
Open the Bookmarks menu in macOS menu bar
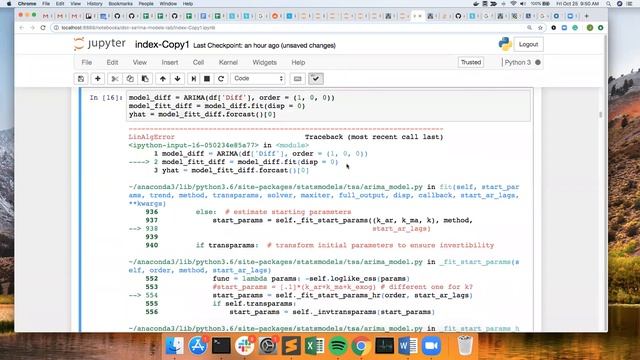120,4
